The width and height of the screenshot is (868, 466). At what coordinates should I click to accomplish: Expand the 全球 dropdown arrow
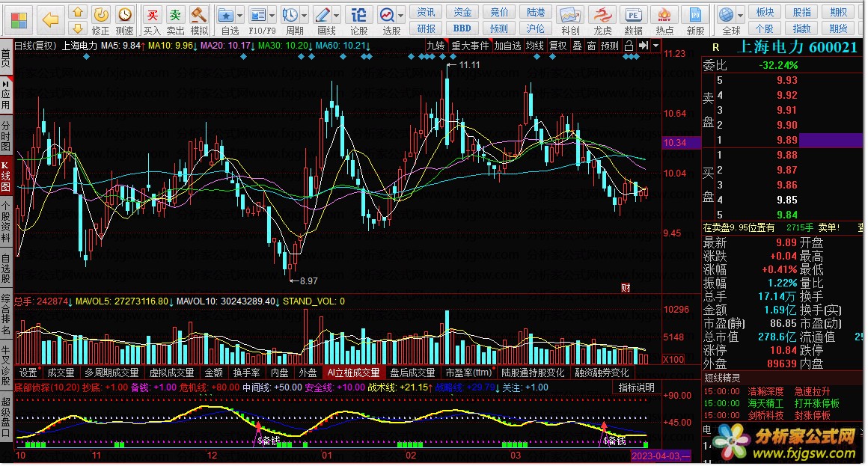(x=741, y=16)
